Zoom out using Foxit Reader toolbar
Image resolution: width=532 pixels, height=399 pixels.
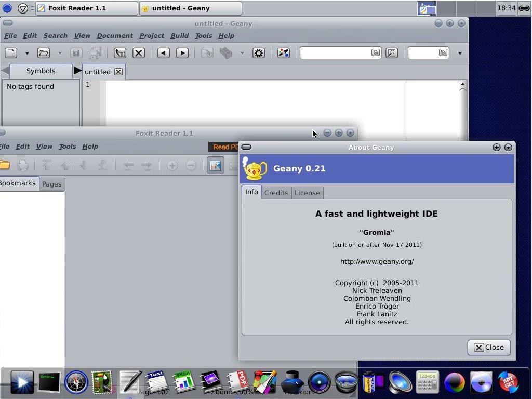(191, 166)
